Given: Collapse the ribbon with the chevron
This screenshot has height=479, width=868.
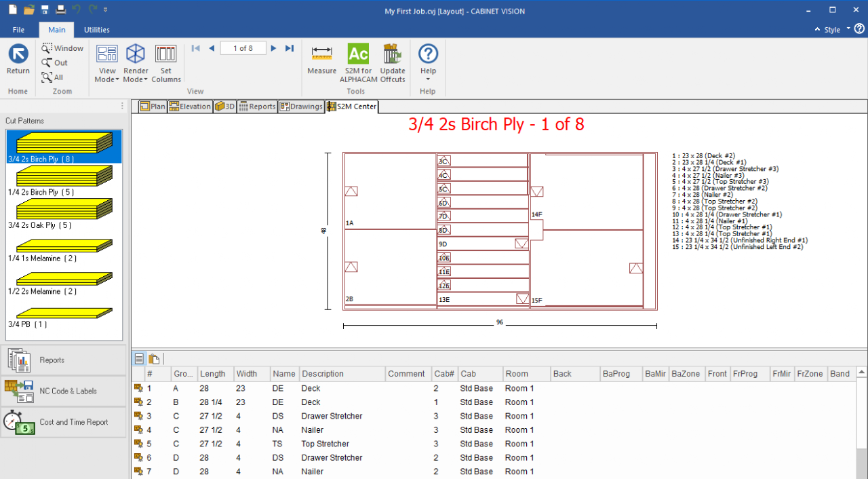Looking at the screenshot, I should tap(817, 30).
